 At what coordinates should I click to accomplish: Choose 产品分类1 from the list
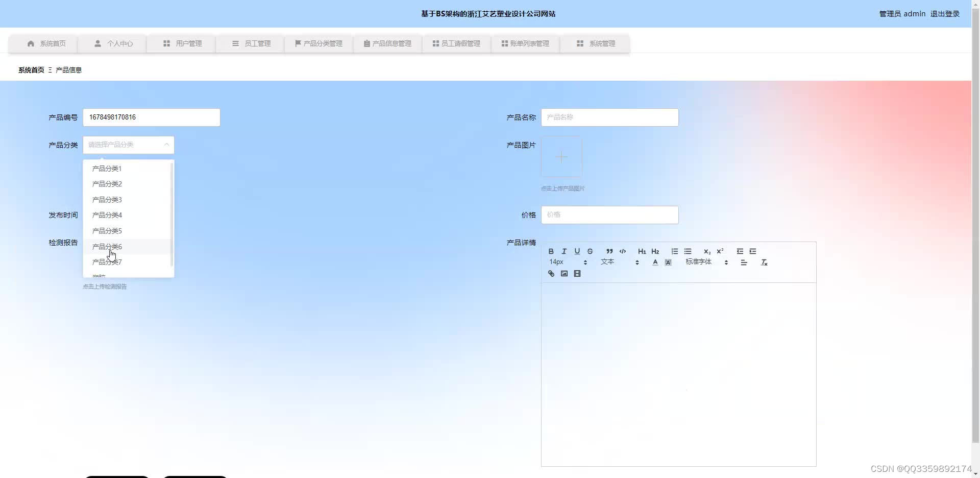[x=128, y=169]
